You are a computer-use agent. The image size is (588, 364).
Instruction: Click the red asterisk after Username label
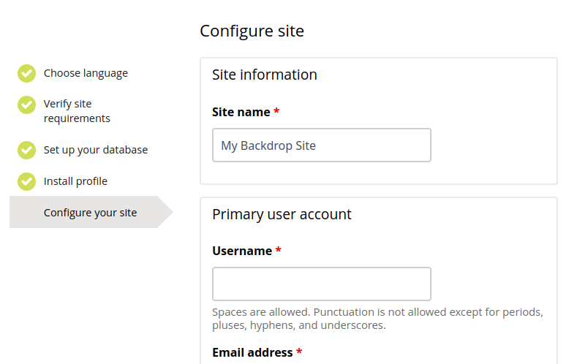279,251
